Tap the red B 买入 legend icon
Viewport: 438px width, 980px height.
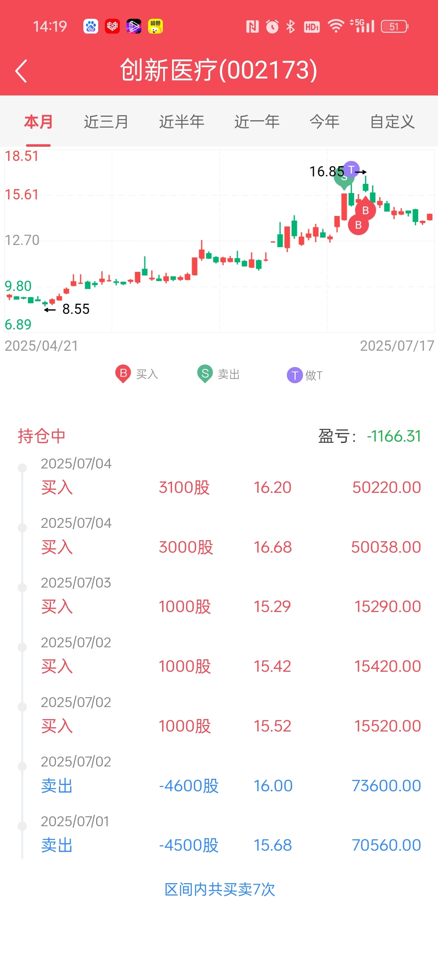click(x=123, y=374)
